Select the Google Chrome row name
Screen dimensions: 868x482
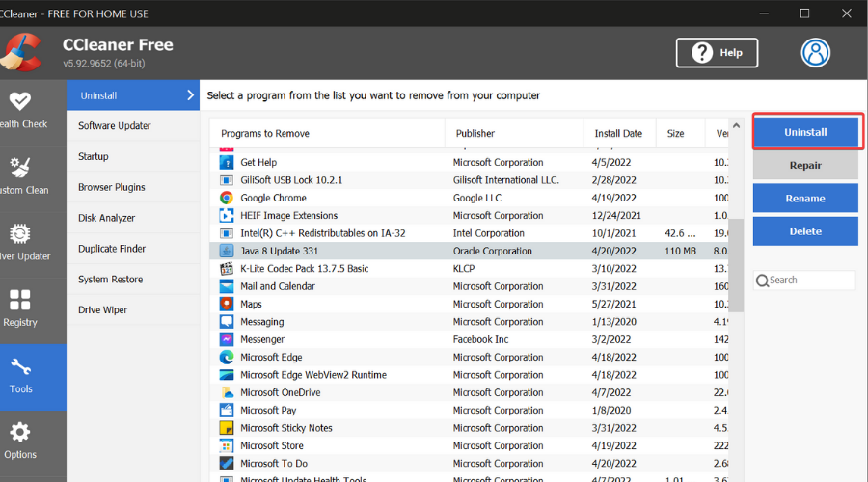tap(273, 198)
